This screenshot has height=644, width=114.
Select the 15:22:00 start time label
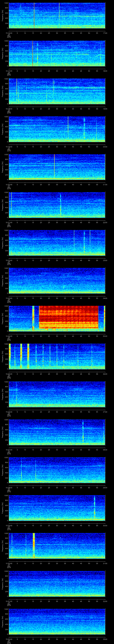9,260
